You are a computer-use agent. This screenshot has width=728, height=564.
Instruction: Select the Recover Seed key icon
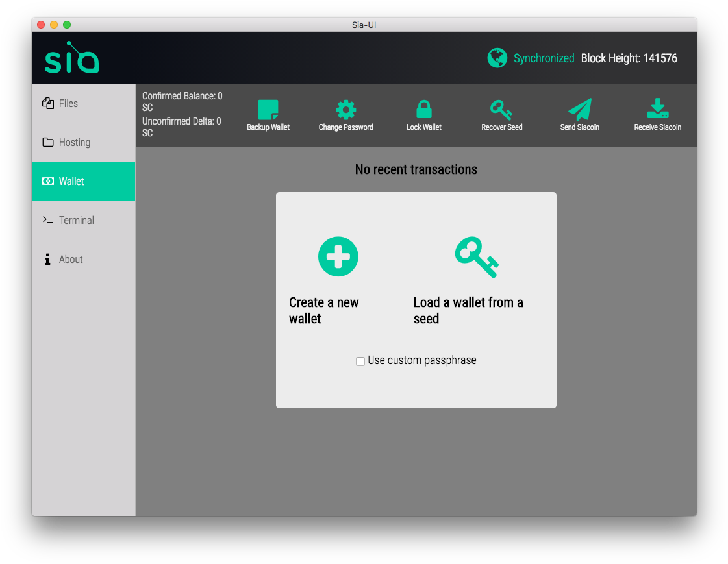click(x=501, y=110)
